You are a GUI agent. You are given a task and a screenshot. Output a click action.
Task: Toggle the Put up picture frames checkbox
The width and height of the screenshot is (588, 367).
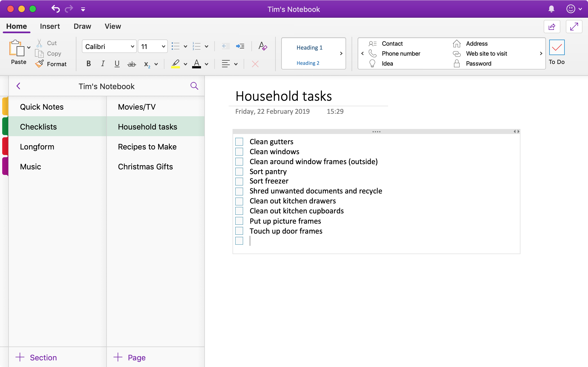[240, 221]
